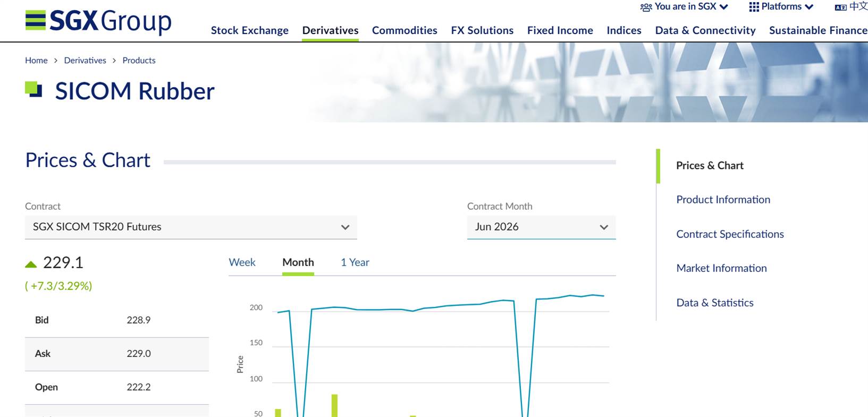Click the green square icon beside SICOM Rubber
This screenshot has width=868, height=417.
(33, 89)
